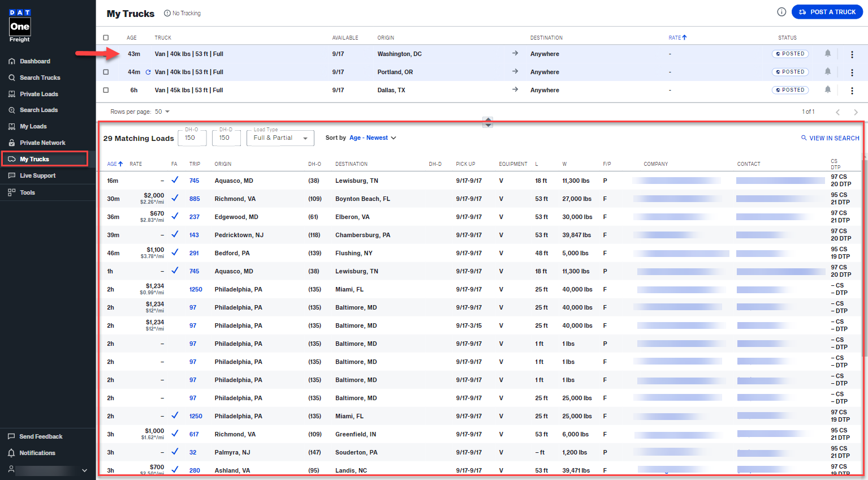Toggle the select-all trucks checkbox in header
868x480 pixels.
(x=106, y=38)
